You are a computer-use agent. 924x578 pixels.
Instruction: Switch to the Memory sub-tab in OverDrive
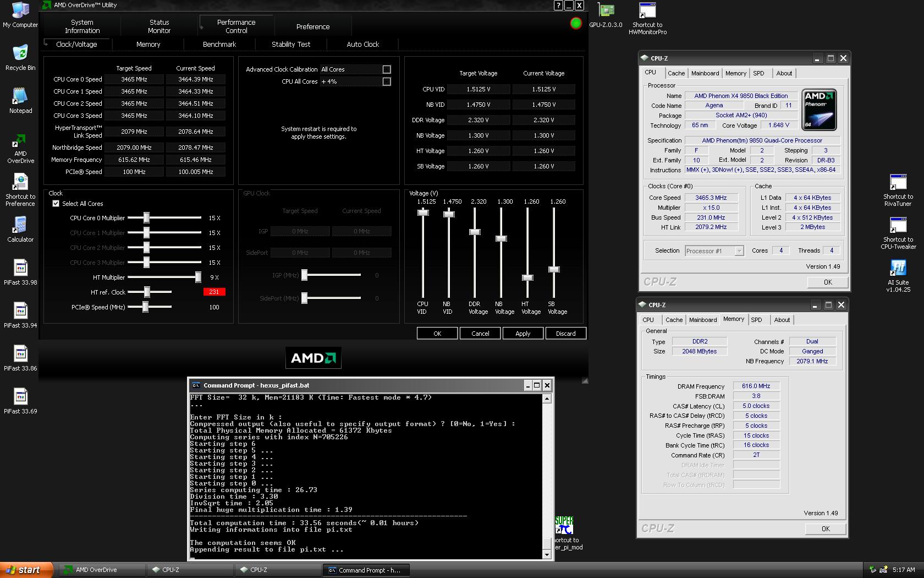pos(148,44)
